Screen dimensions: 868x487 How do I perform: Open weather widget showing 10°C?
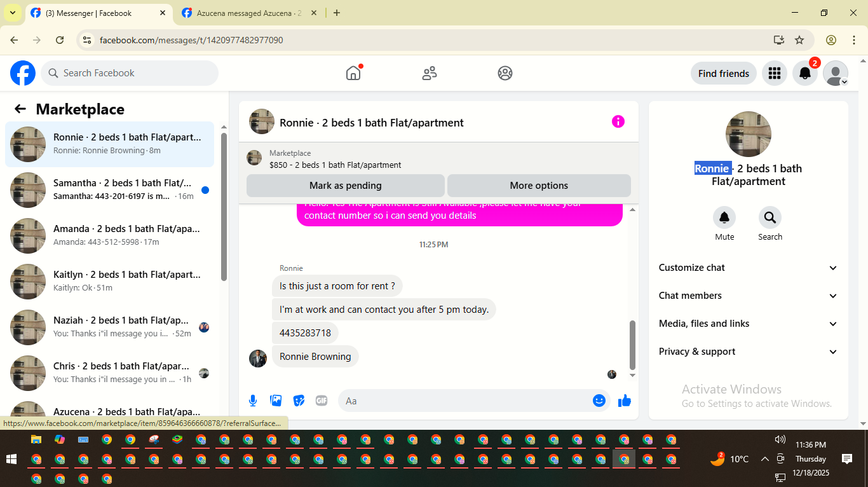[729, 458]
